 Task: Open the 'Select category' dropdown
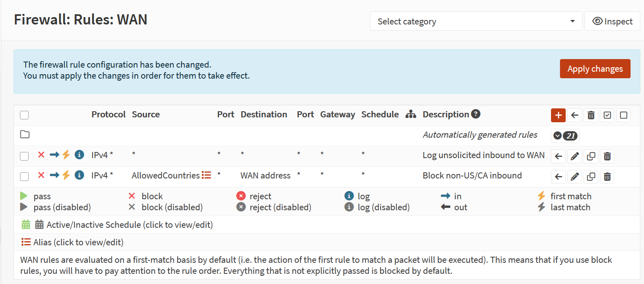[476, 21]
